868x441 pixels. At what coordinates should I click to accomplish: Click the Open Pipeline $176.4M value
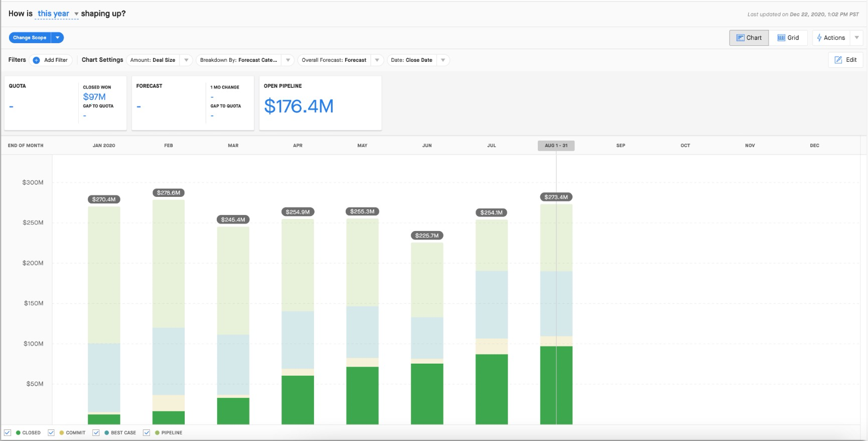[299, 106]
